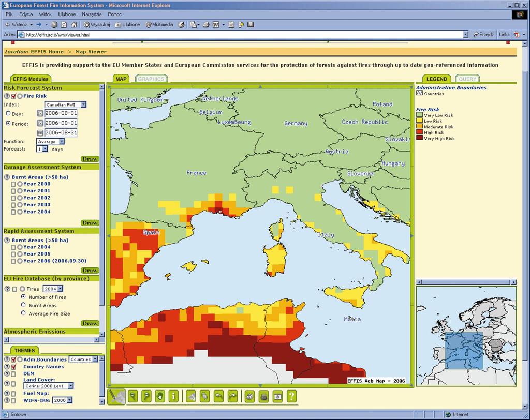Click the help icon beside Fires
The height and width of the screenshot is (420, 530).
(7, 289)
